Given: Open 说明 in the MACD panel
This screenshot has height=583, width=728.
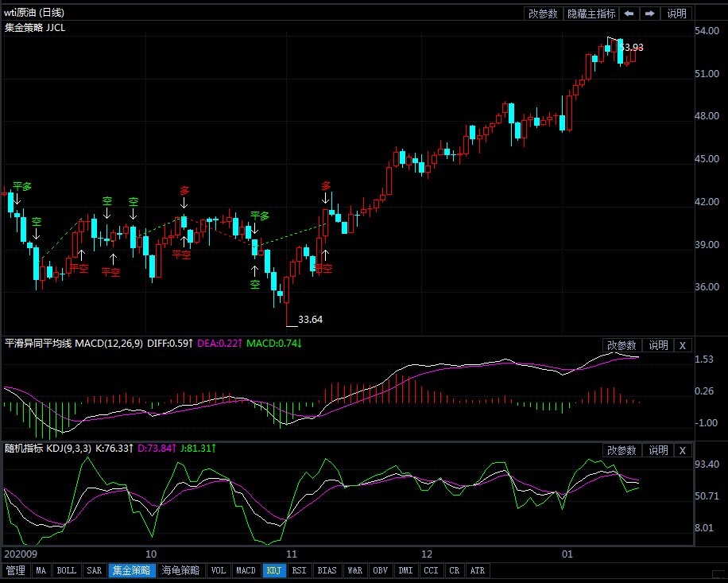Looking at the screenshot, I should [658, 345].
